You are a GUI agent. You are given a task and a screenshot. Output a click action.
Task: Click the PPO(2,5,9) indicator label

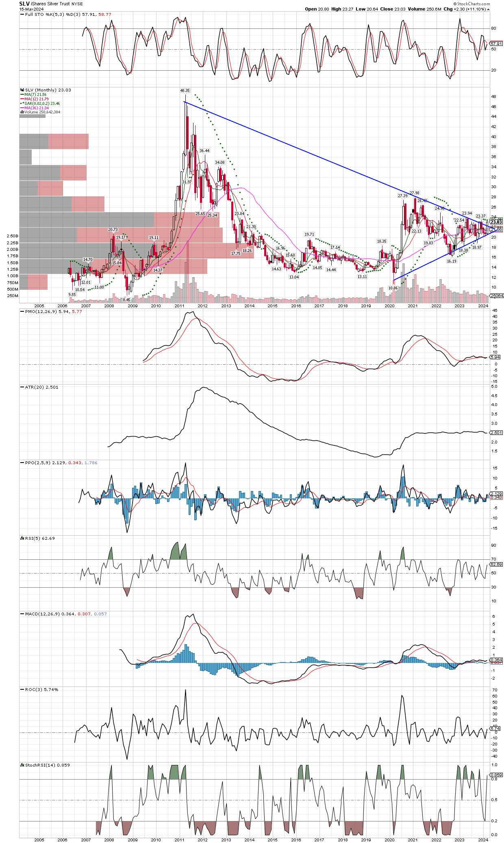click(x=38, y=463)
